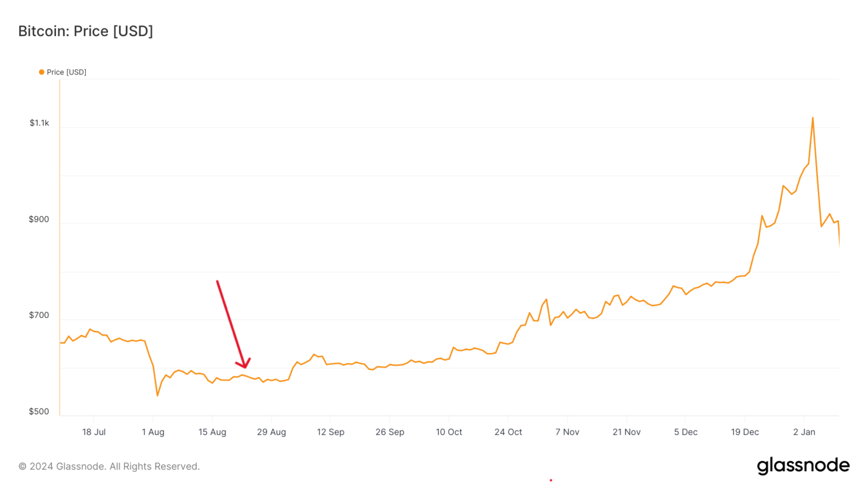Select the 12 Sep date label
The height and width of the screenshot is (488, 868).
(x=331, y=432)
